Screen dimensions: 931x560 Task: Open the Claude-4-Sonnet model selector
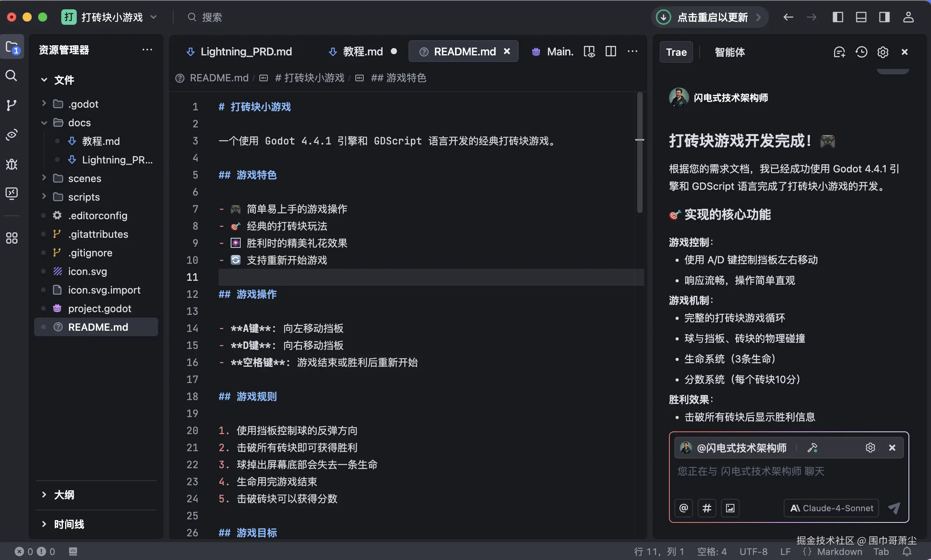click(831, 508)
